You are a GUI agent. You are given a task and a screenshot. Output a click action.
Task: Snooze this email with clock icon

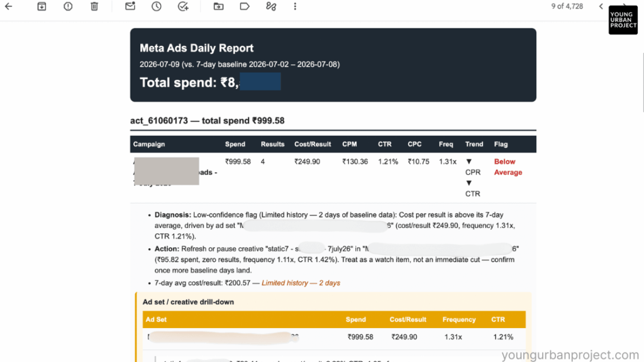pyautogui.click(x=157, y=6)
